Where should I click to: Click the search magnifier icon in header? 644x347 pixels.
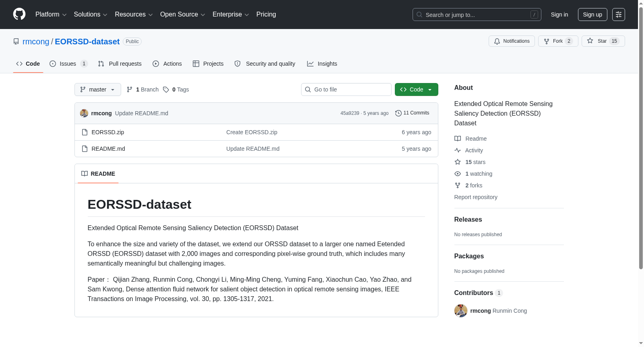419,15
